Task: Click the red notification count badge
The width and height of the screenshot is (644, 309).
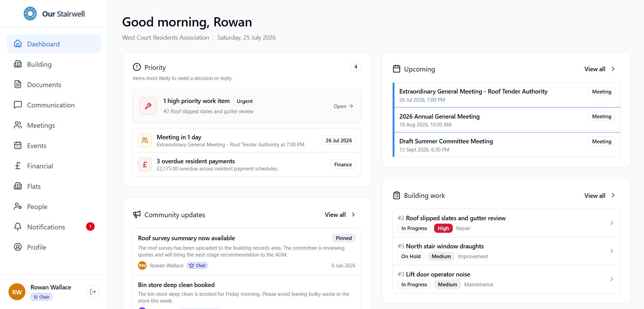Action: pos(90,227)
